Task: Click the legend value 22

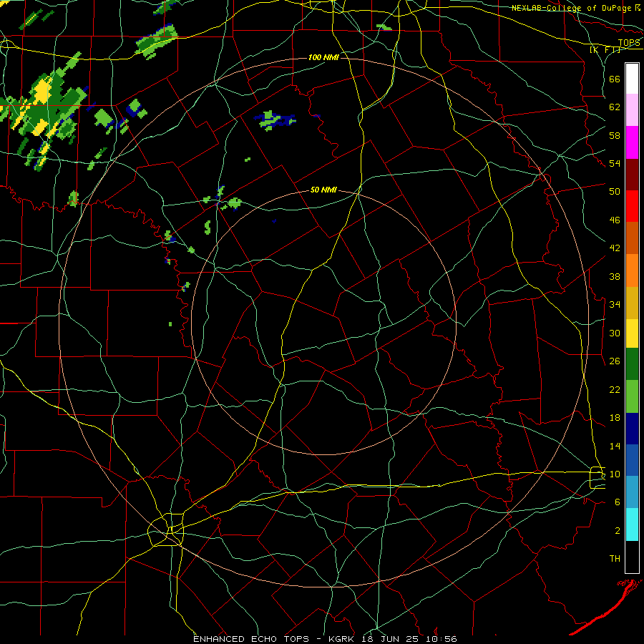Action: (615, 389)
